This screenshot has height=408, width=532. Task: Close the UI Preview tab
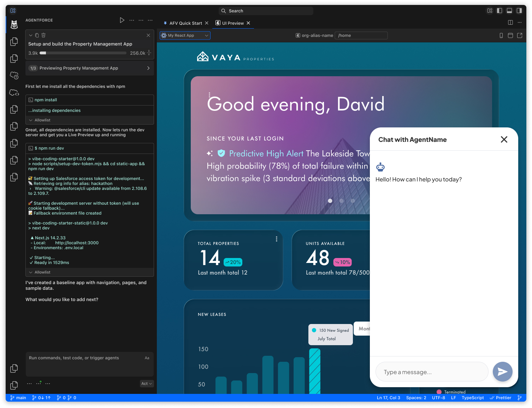coord(248,23)
